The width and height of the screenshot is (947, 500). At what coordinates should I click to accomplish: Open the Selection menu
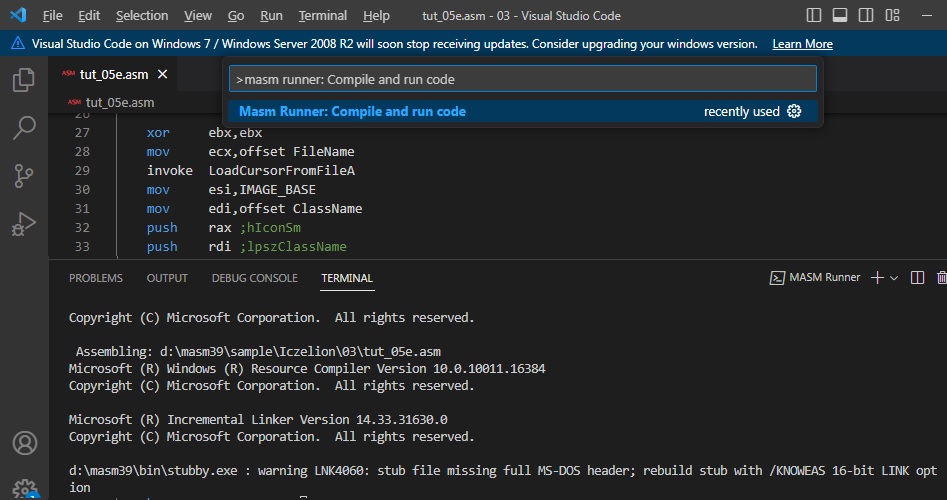[x=142, y=16]
